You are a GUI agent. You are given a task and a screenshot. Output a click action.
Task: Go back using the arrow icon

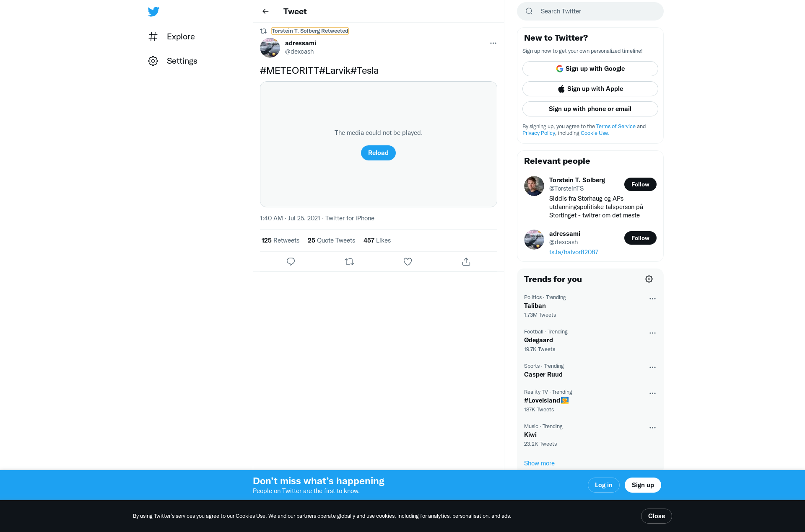tap(265, 11)
